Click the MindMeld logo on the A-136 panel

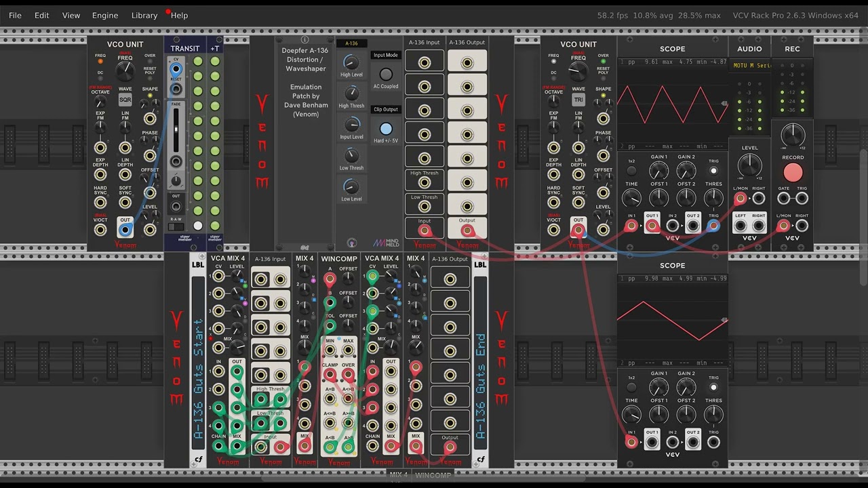click(386, 242)
